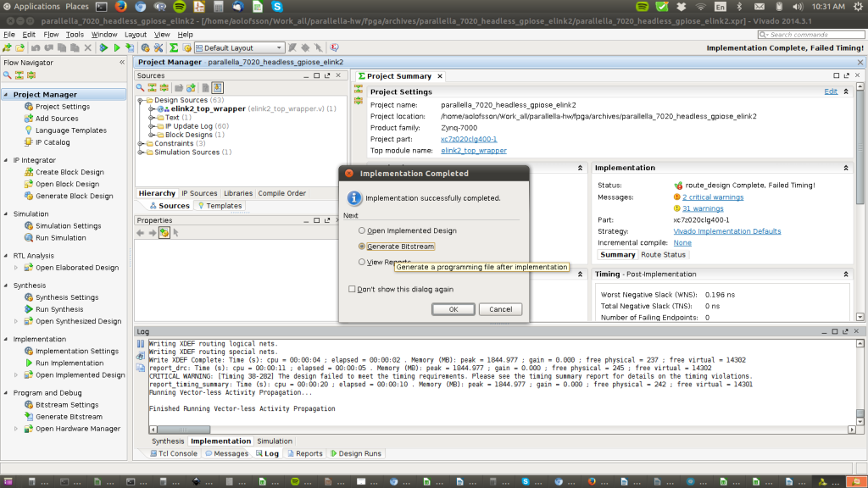Collapse the Flow Navigator panel
868x488 pixels.
tap(121, 63)
